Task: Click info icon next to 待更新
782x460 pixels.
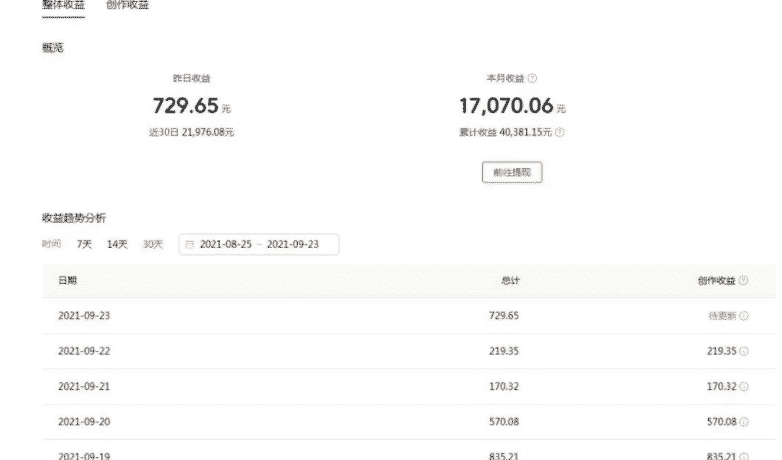Action: 744,316
